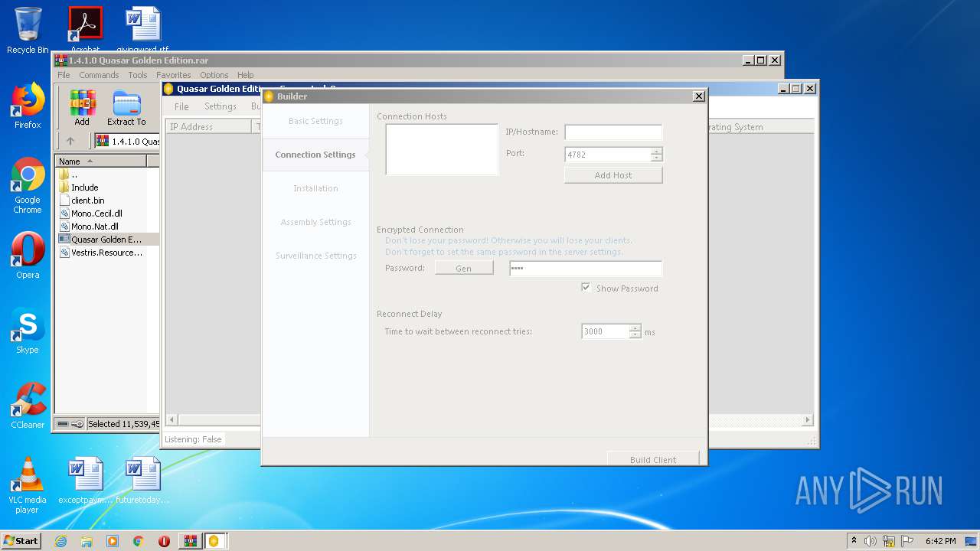Screen dimensions: 980x551
Task: Click Add Host button
Action: pos(613,175)
